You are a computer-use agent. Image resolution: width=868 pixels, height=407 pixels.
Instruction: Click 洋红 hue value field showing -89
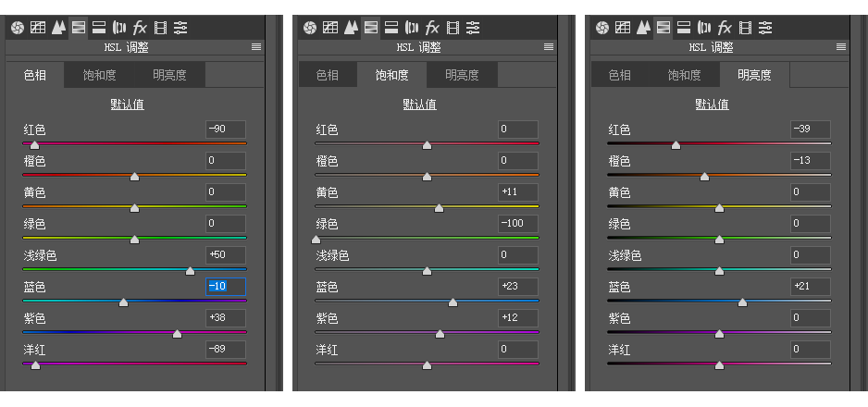[226, 350]
